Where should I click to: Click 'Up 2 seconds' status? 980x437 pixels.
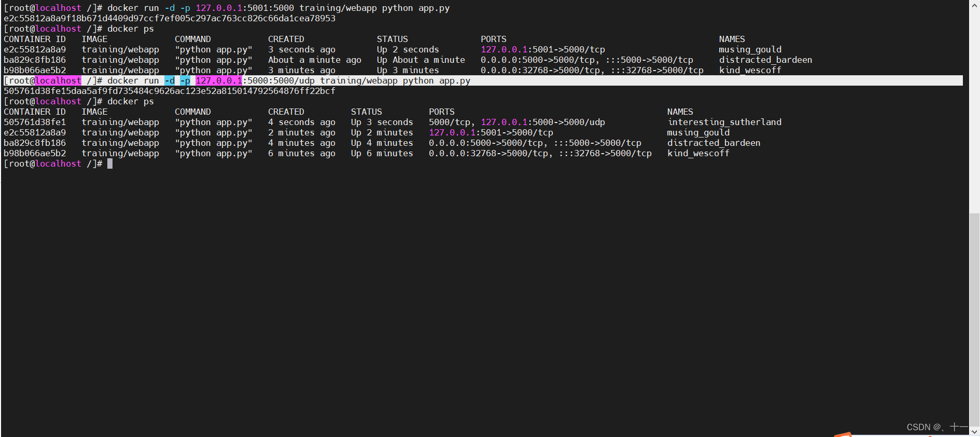point(408,49)
